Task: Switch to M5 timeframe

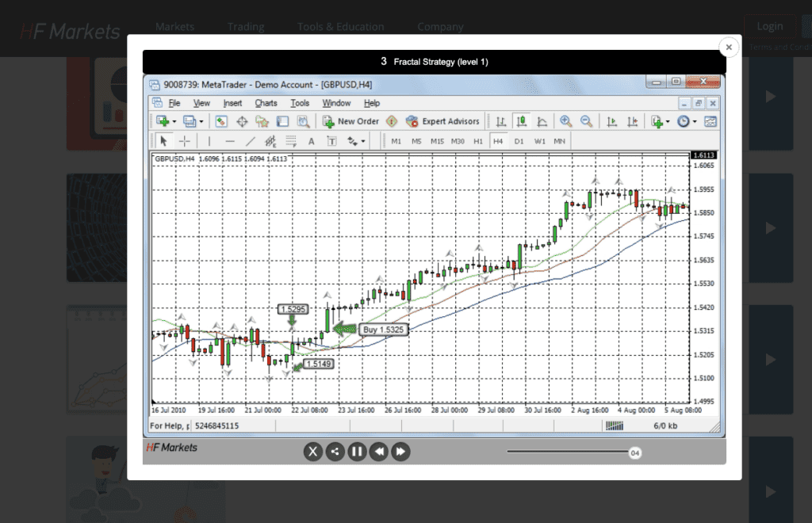Action: [416, 141]
